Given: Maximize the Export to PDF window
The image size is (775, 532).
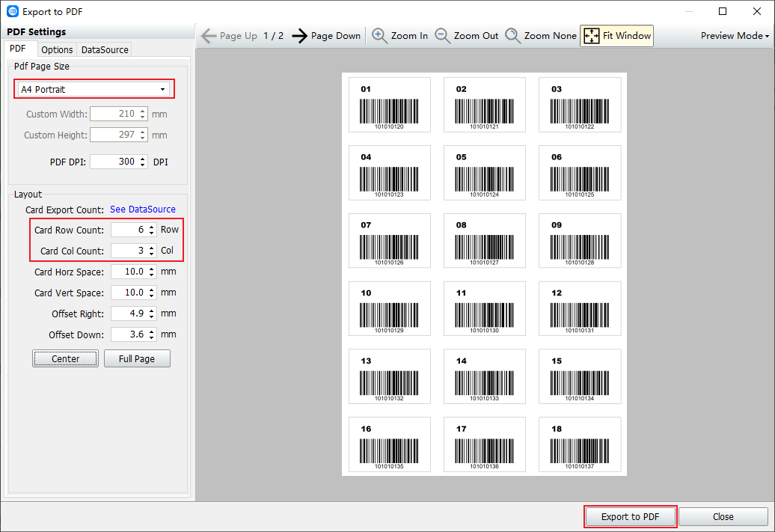Looking at the screenshot, I should coord(723,11).
